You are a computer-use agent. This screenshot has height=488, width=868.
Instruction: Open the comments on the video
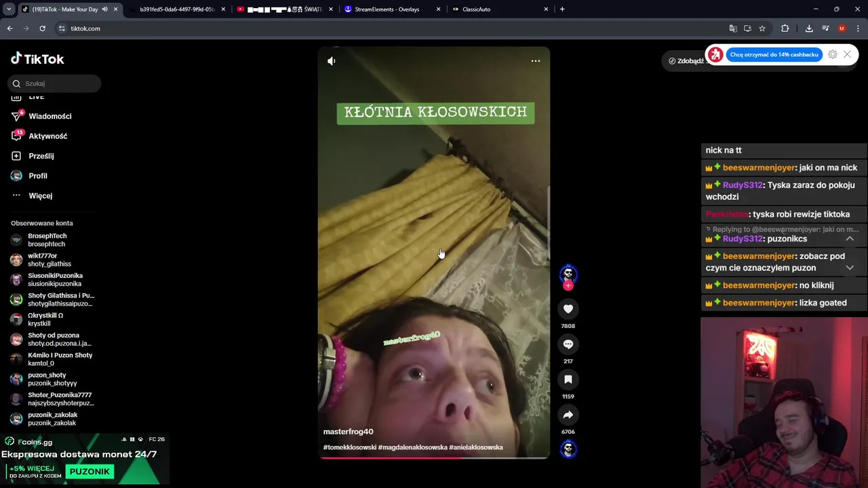click(568, 344)
